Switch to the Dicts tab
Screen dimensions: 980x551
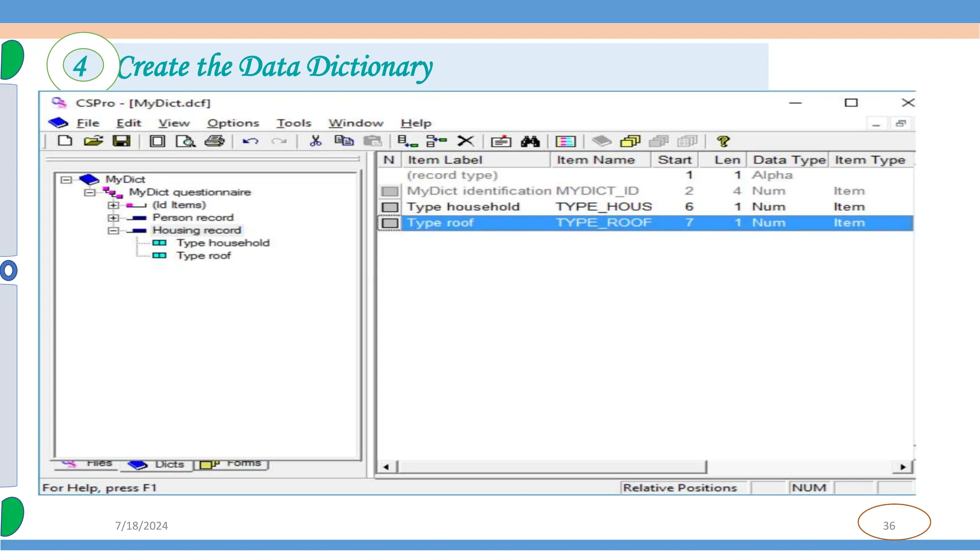(156, 465)
